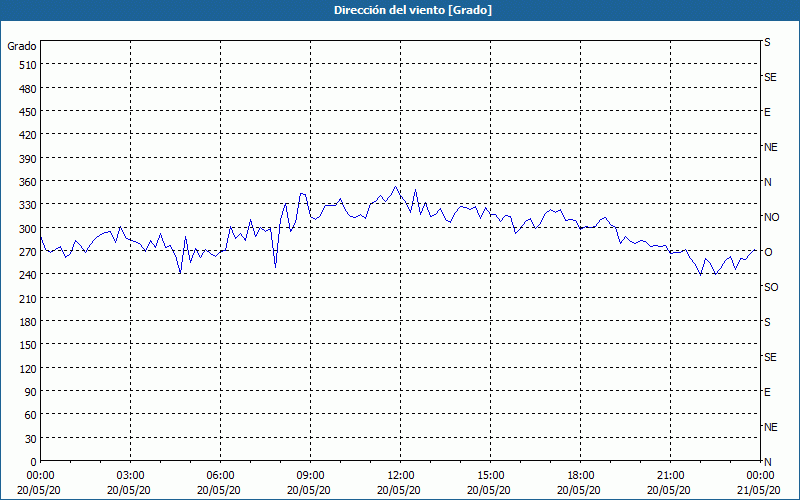Select the "E" compass label at 450
Image resolution: width=800 pixels, height=500 pixels.
click(767, 112)
